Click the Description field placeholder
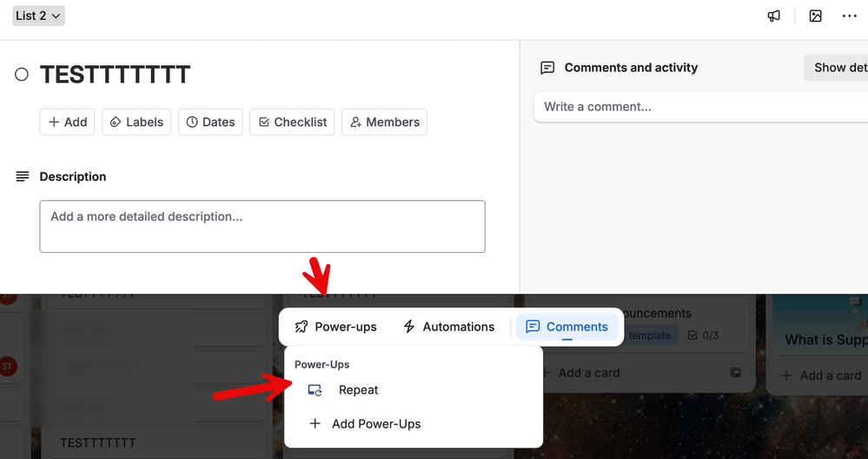The width and height of the screenshot is (868, 459). click(262, 226)
